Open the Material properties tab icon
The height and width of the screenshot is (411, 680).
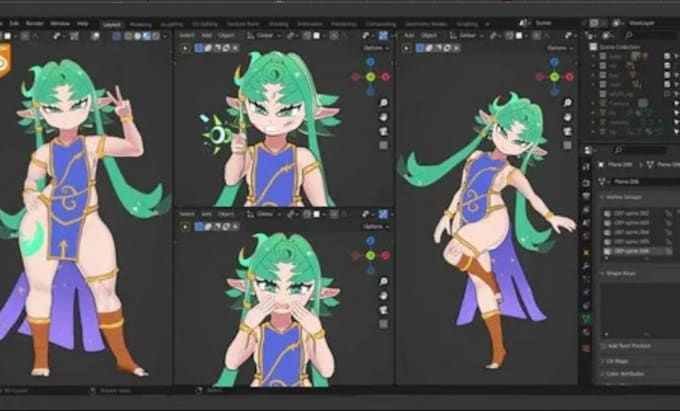pos(586,332)
